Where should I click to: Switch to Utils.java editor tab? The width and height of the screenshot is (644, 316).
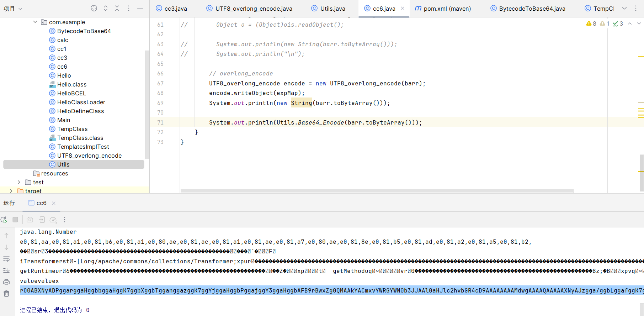pyautogui.click(x=328, y=9)
